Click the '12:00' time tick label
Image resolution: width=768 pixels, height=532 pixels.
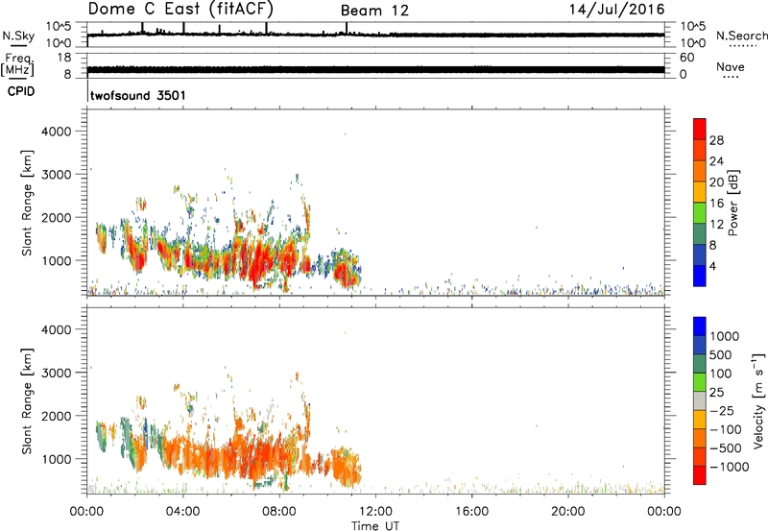click(x=375, y=512)
